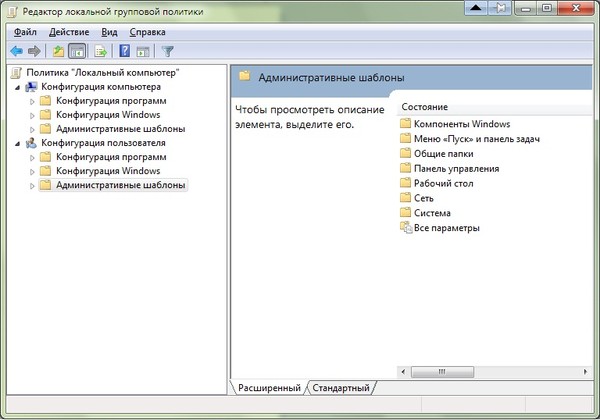Viewport: 600px width, 420px height.
Task: Toggle the show/hide action pane icon
Action: point(143,51)
